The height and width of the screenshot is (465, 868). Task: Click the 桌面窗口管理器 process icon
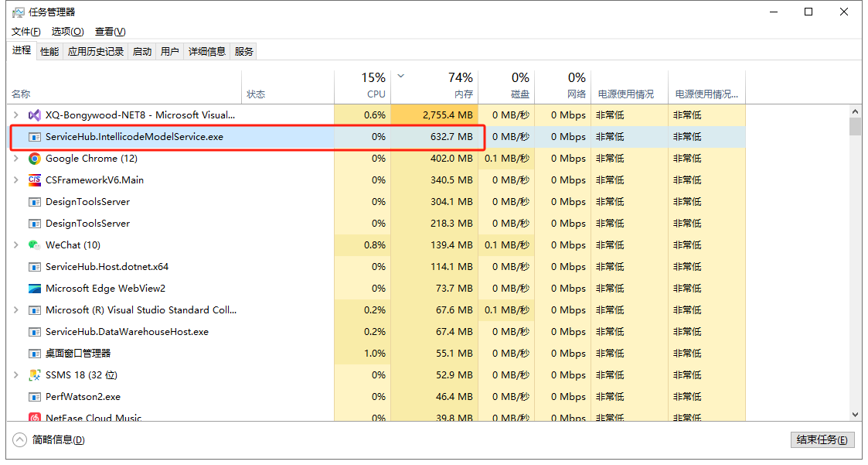[34, 354]
